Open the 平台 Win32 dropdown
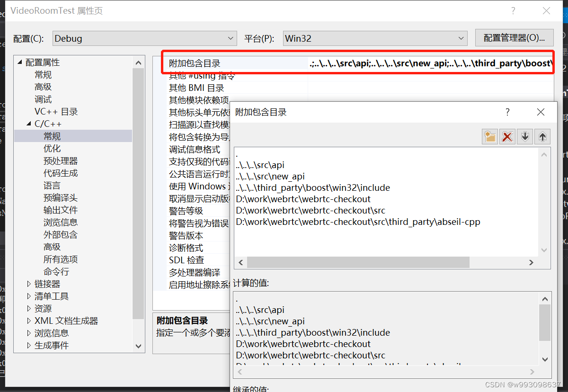Image resolution: width=568 pixels, height=392 pixels. [375, 38]
